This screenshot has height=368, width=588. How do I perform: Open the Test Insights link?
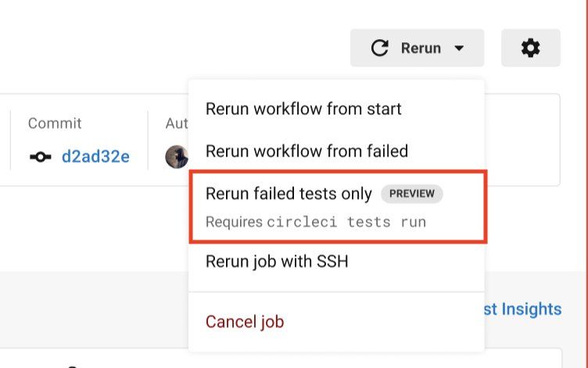click(x=524, y=309)
